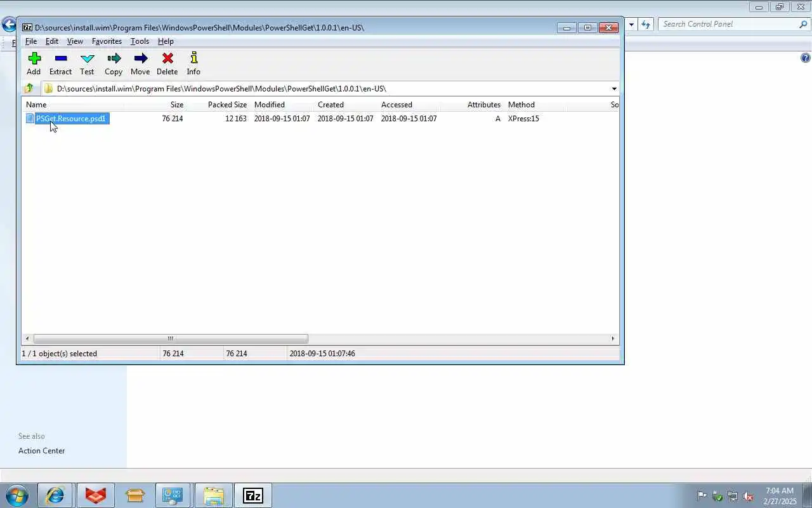Open Control Panel address history dropdown arrow
The image size is (812, 508).
631,25
